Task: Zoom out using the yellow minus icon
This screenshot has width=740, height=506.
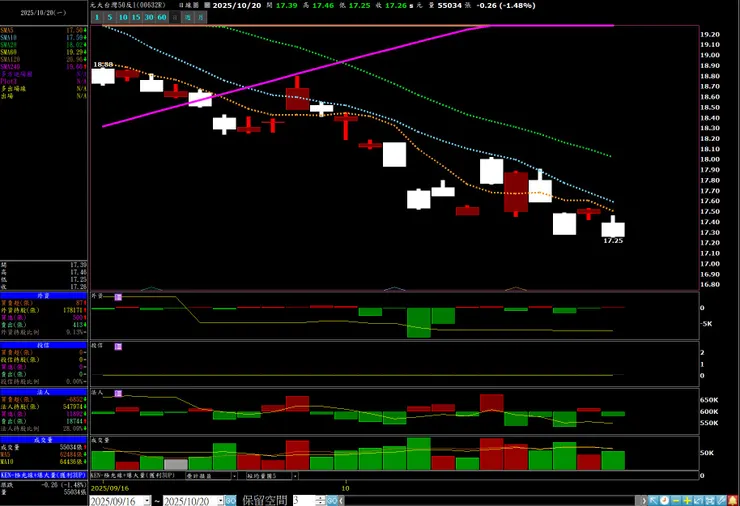Action: point(676,500)
